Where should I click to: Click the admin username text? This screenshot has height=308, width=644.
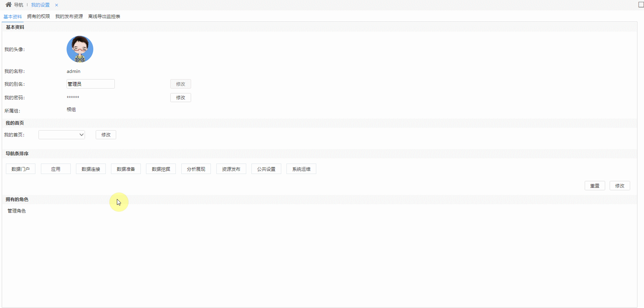coord(74,71)
